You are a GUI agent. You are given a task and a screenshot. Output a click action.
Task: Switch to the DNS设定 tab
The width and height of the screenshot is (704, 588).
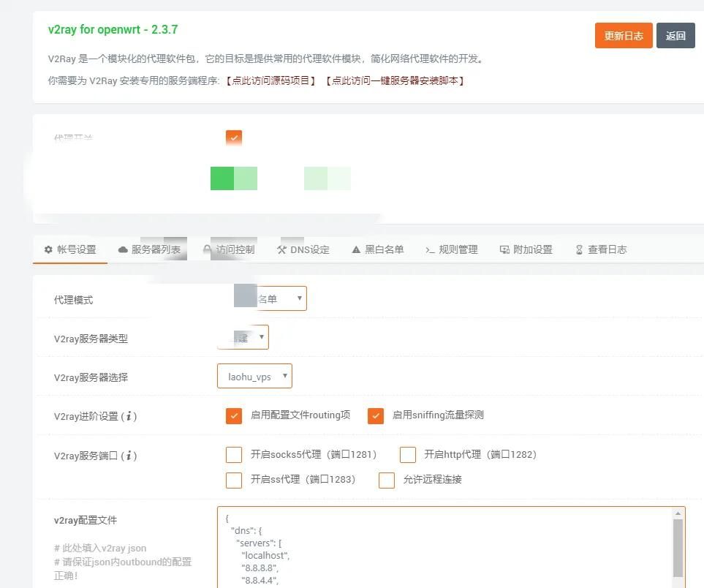point(303,250)
